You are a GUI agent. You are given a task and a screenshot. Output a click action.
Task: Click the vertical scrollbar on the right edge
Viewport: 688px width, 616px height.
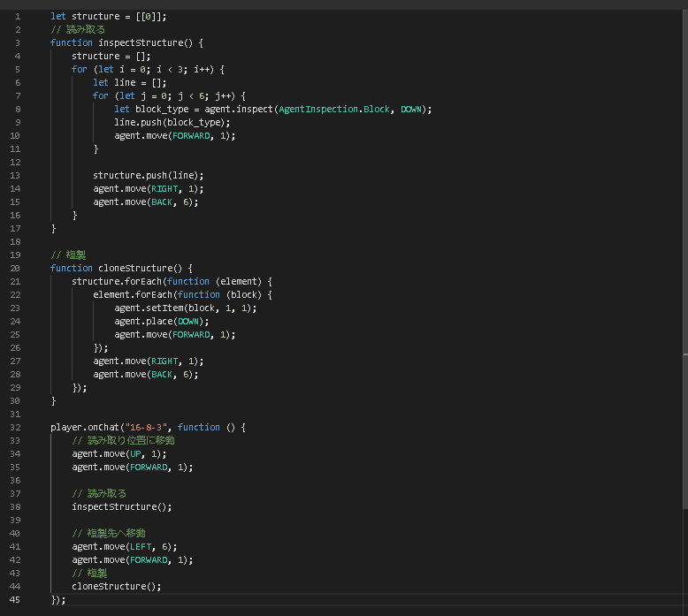coord(684,265)
